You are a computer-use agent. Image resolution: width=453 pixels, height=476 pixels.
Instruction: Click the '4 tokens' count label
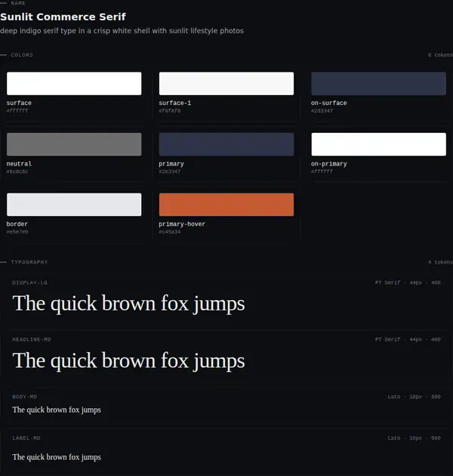[440, 262]
